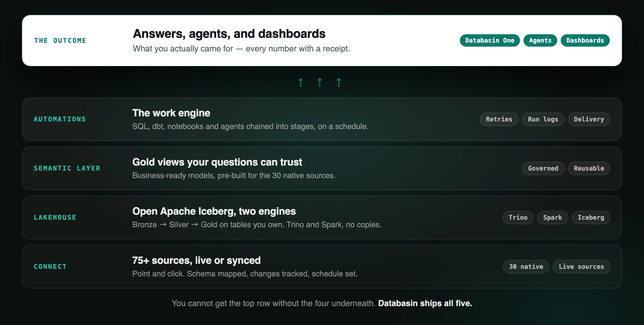Click the Spark pill tag
This screenshot has height=325, width=644.
point(552,217)
